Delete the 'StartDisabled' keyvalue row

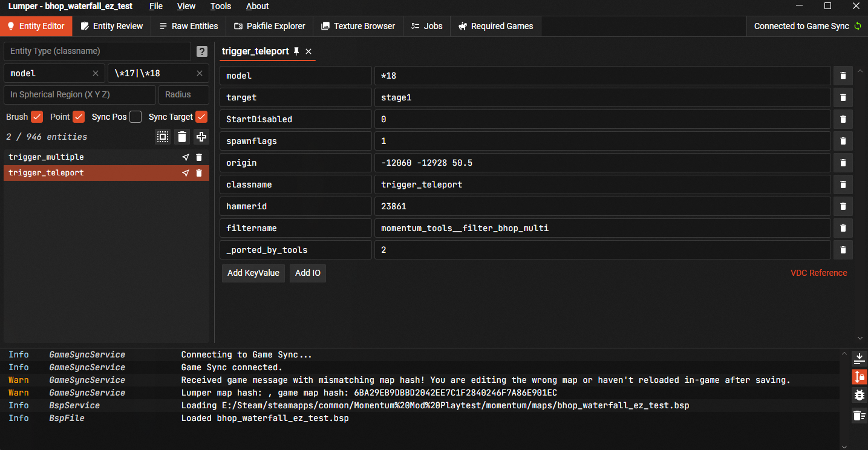[843, 119]
